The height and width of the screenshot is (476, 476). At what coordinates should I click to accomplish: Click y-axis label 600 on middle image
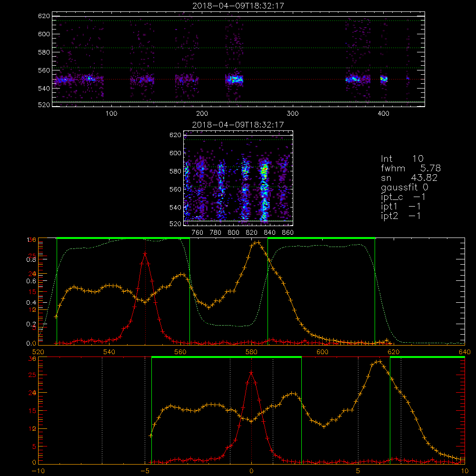click(x=175, y=153)
